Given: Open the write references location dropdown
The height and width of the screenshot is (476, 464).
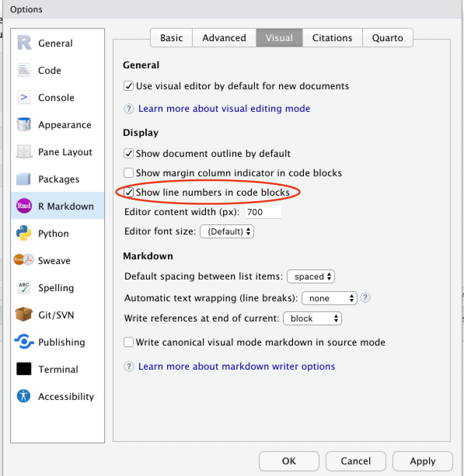Looking at the screenshot, I should pyautogui.click(x=312, y=318).
